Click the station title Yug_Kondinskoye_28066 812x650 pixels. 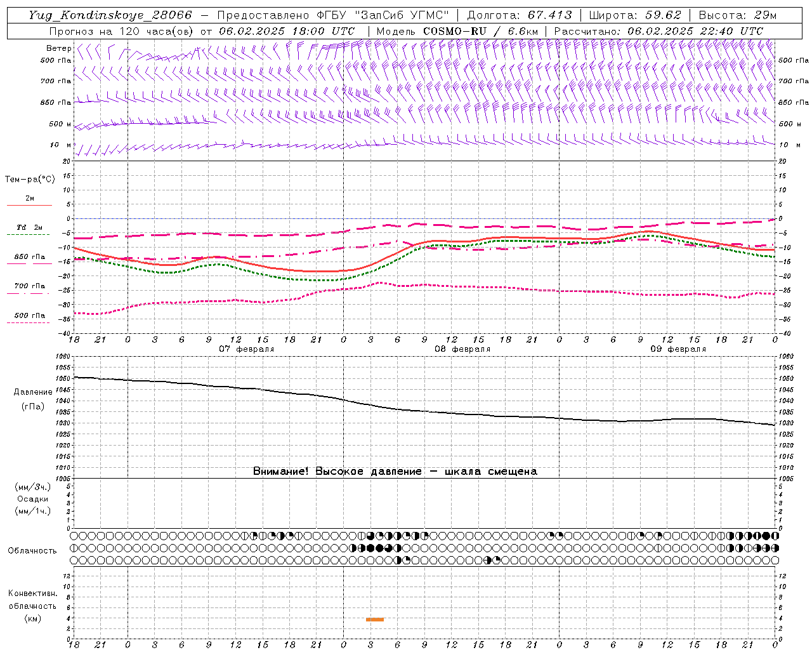[110, 15]
